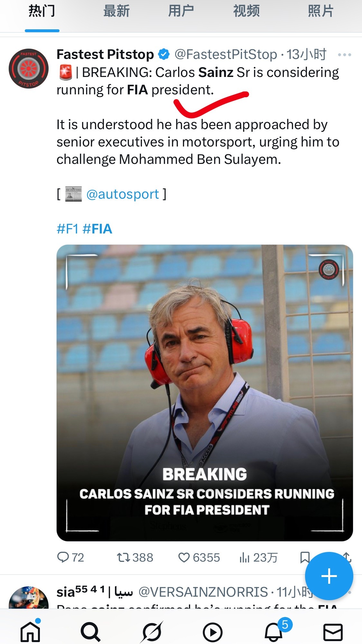Open the three-dot tweet options menu
This screenshot has width=362, height=644.
(344, 55)
